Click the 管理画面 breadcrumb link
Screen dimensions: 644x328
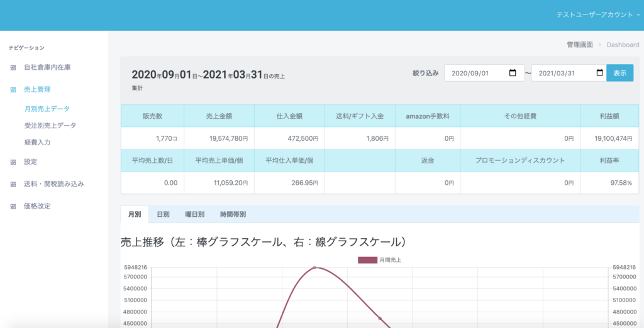coord(579,45)
